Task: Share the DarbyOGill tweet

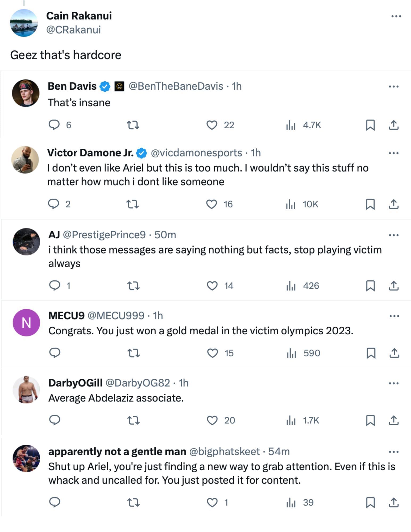Action: coord(394,420)
